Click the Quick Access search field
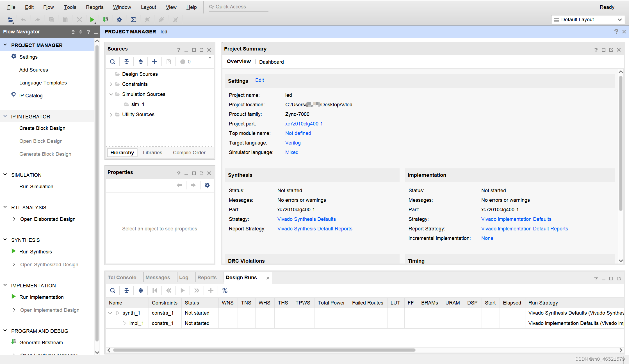The image size is (629, 364). click(239, 7)
